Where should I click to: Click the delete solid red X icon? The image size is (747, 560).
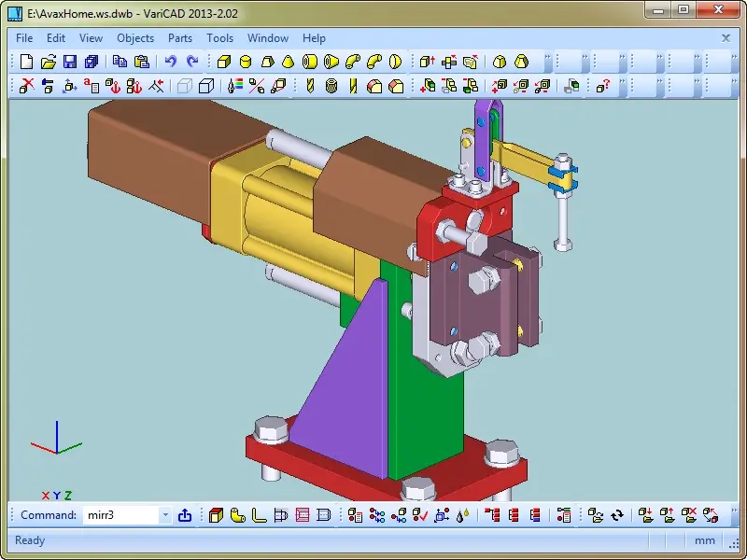(x=27, y=86)
